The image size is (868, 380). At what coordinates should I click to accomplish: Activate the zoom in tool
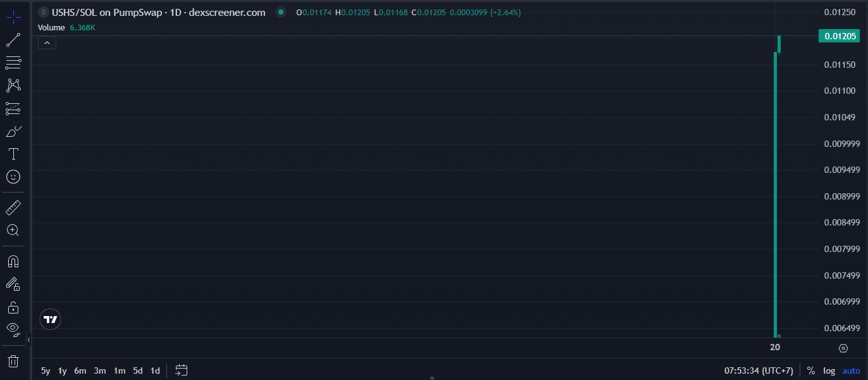tap(13, 230)
